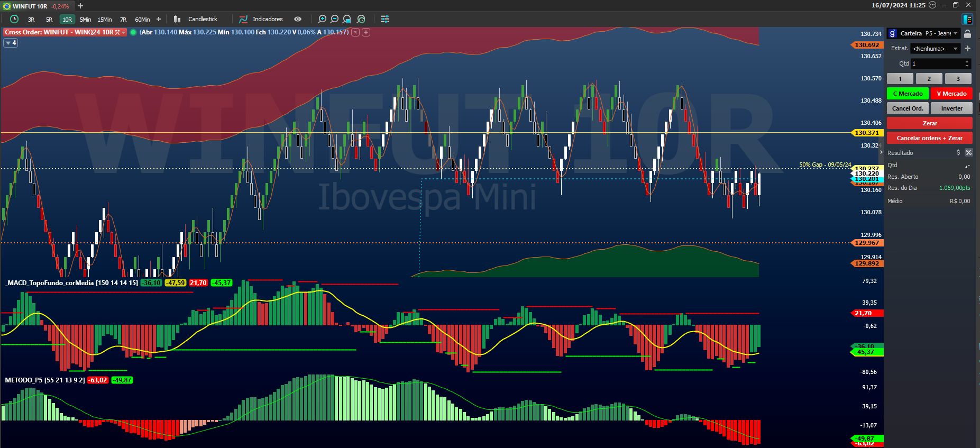Viewport: 980px width, 448px height.
Task: Set quantity preset to 2
Action: (929, 79)
